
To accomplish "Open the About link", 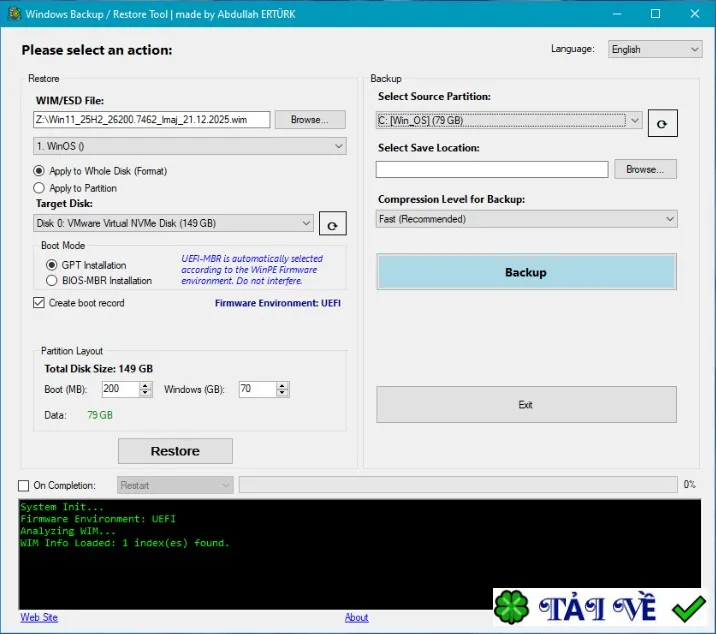I will (356, 618).
